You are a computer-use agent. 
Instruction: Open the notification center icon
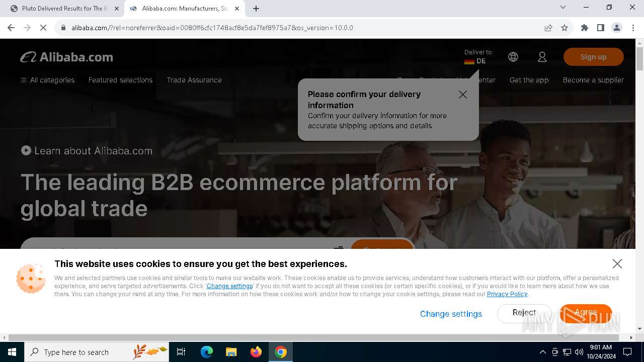(x=627, y=352)
